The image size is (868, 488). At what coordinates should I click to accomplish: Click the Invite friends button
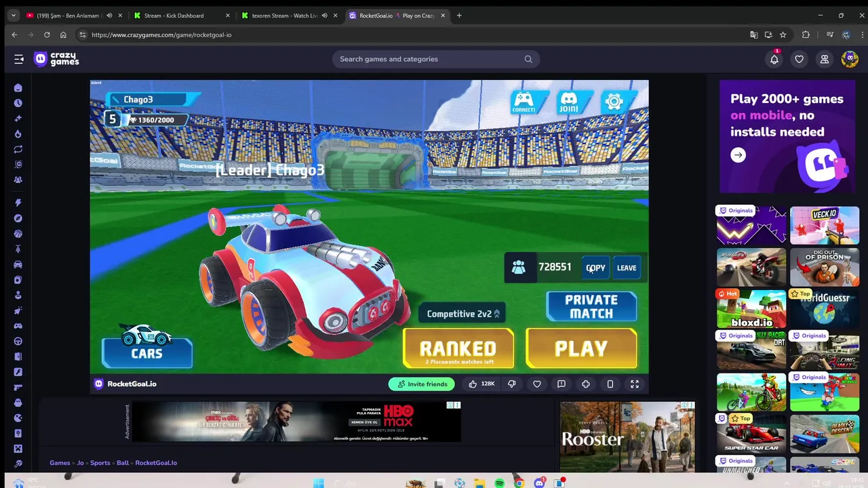coord(422,384)
